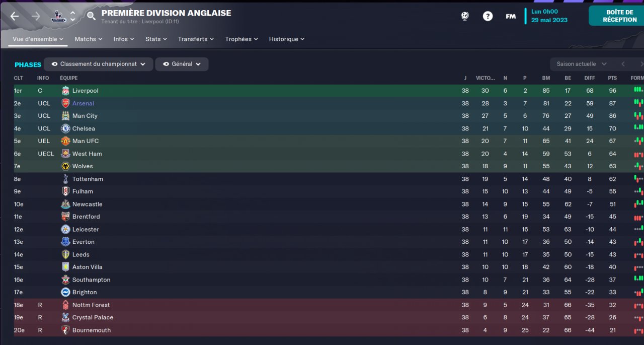Click the Wolves club badge
The image size is (644, 345).
[x=65, y=166]
